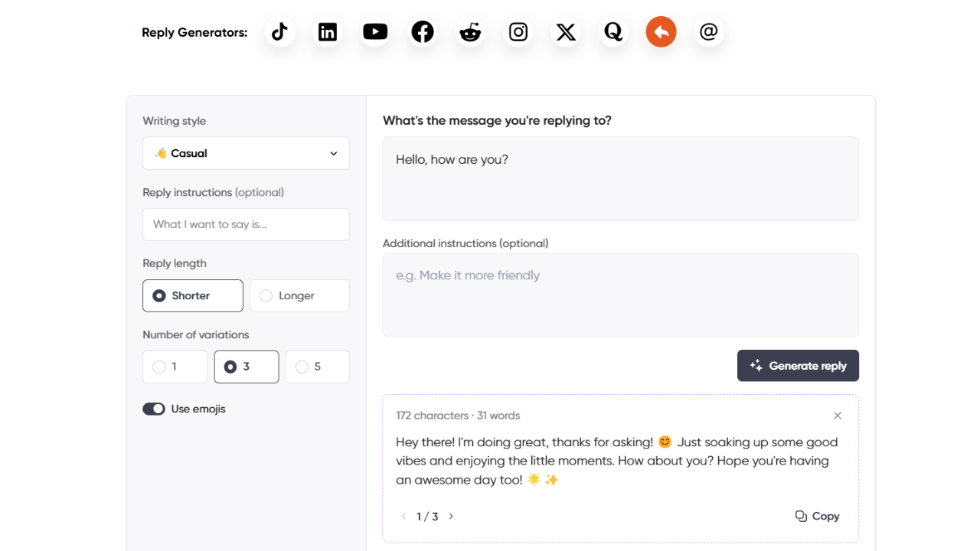Open the @ email reply generator
Image resolution: width=980 pixels, height=551 pixels.
(x=709, y=31)
